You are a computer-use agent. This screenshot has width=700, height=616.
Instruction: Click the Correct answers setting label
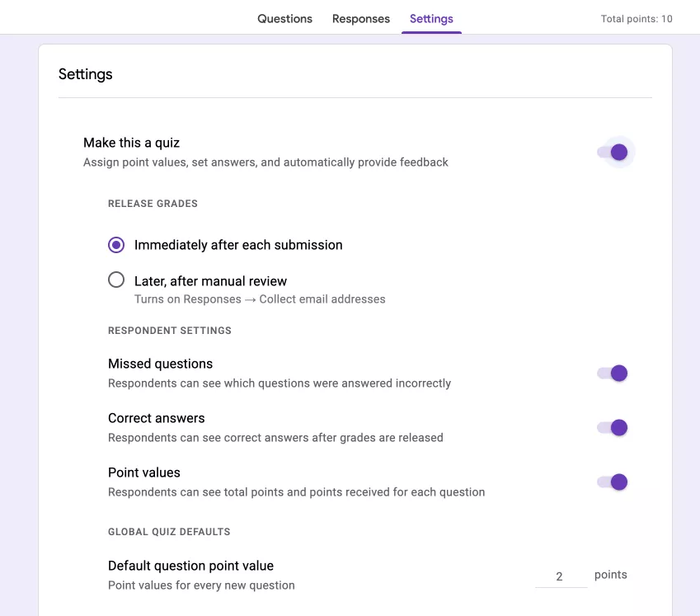[156, 418]
